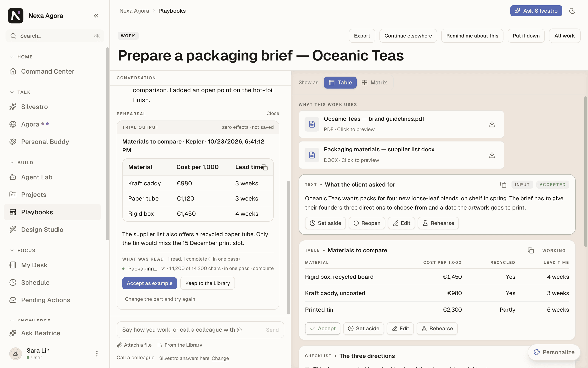Click Accept as example
This screenshot has width=588, height=368.
pyautogui.click(x=150, y=283)
